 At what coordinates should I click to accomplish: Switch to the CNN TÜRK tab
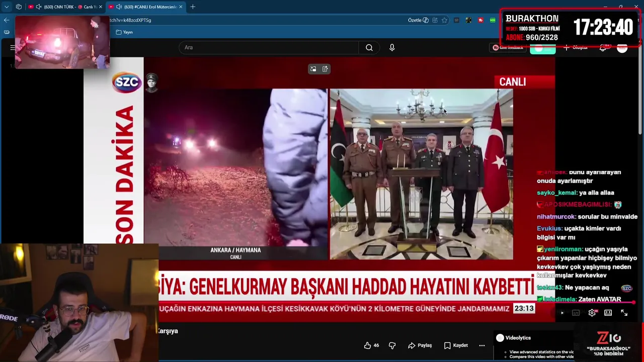[x=65, y=7]
